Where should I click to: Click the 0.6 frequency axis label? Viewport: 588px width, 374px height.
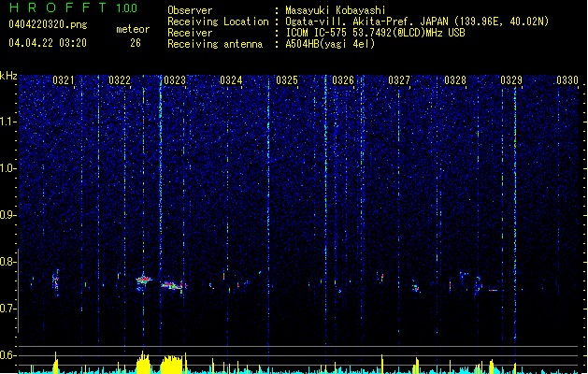point(8,355)
